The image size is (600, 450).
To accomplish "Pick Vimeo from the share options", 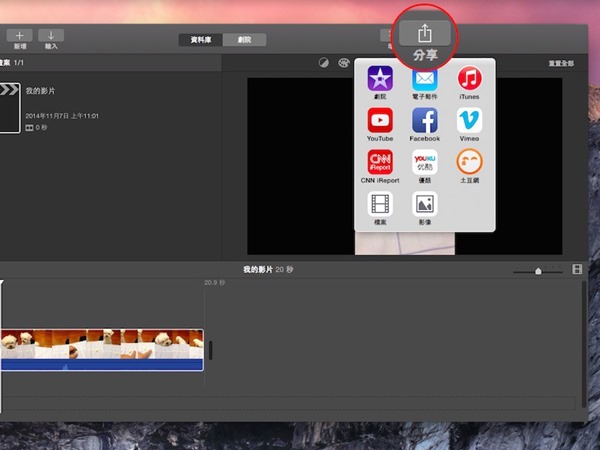I will (469, 121).
